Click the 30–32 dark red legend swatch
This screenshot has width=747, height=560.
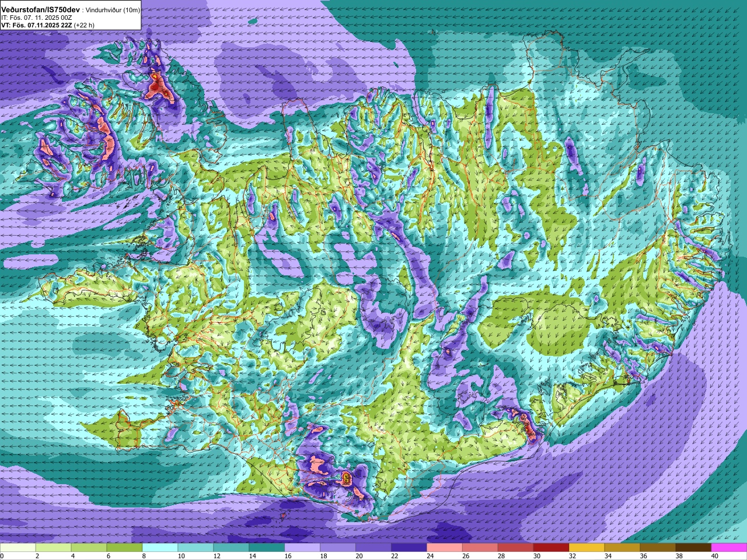(x=551, y=548)
